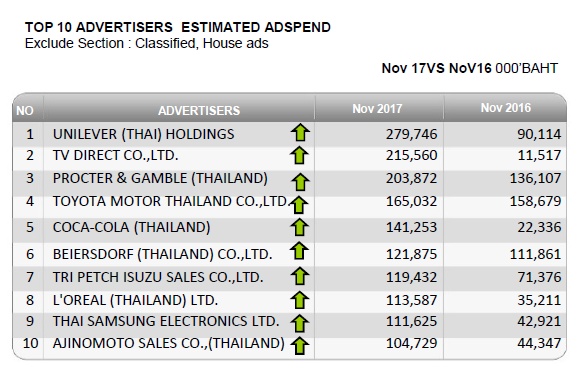This screenshot has height=369, width=582.
Task: Click the Nov 2016 column header
Action: click(506, 108)
